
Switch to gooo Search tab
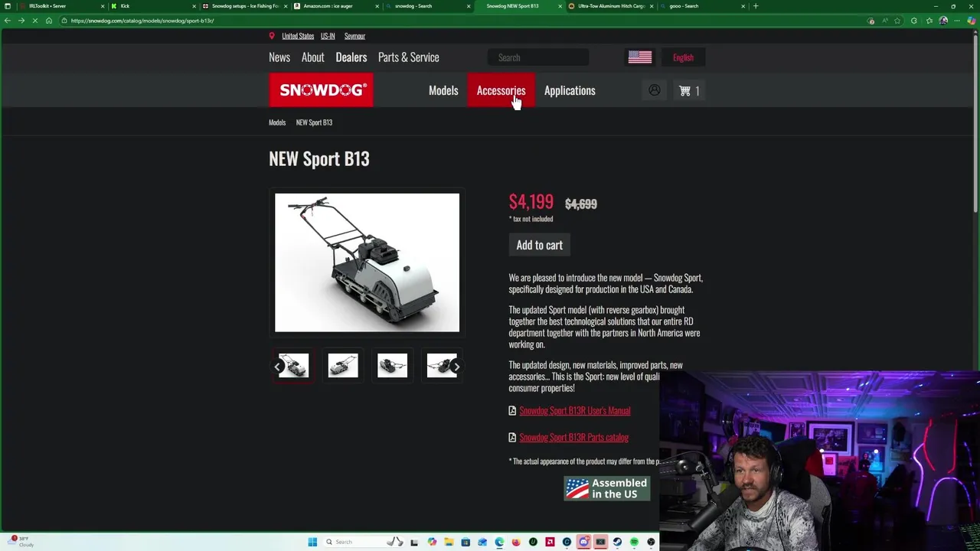[x=703, y=6]
